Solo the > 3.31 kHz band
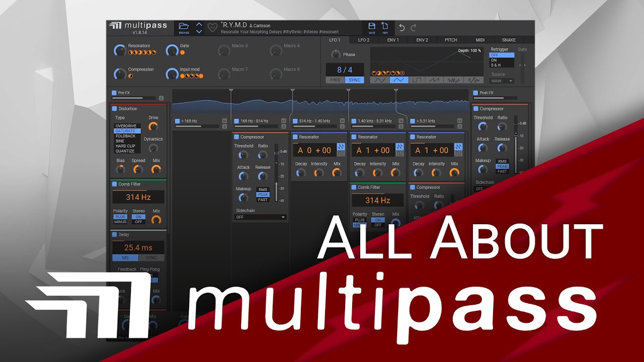This screenshot has width=644, height=362. click(459, 126)
